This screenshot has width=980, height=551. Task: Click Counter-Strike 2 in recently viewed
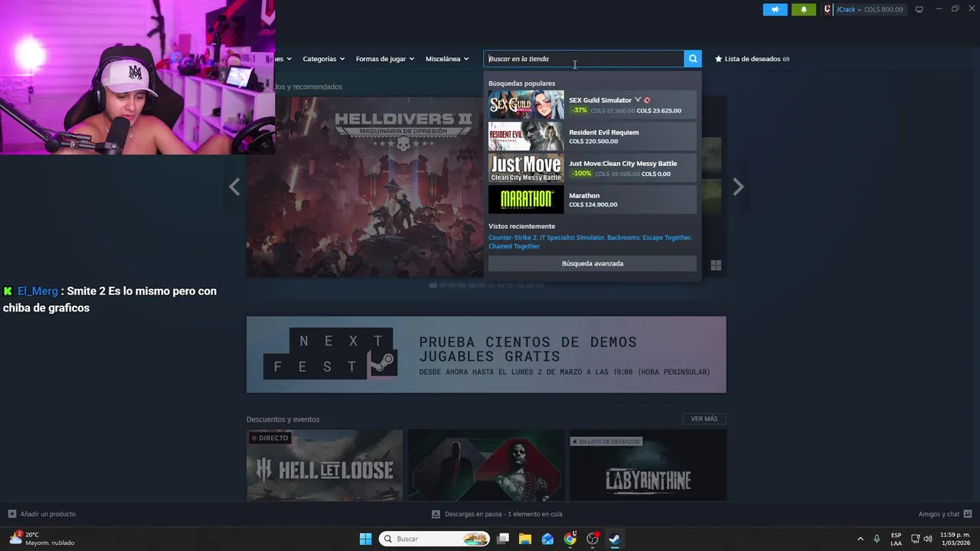tap(512, 237)
